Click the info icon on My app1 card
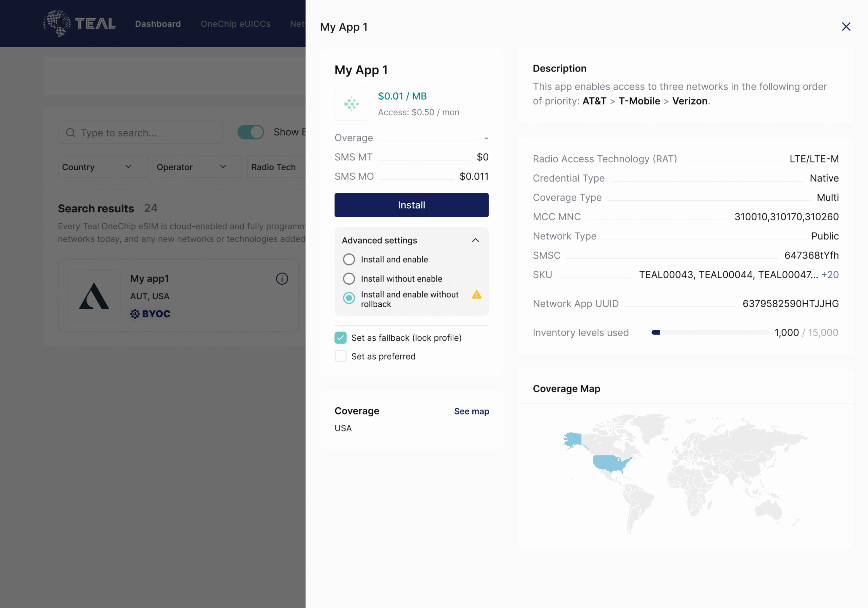This screenshot has width=868, height=608. (x=282, y=279)
